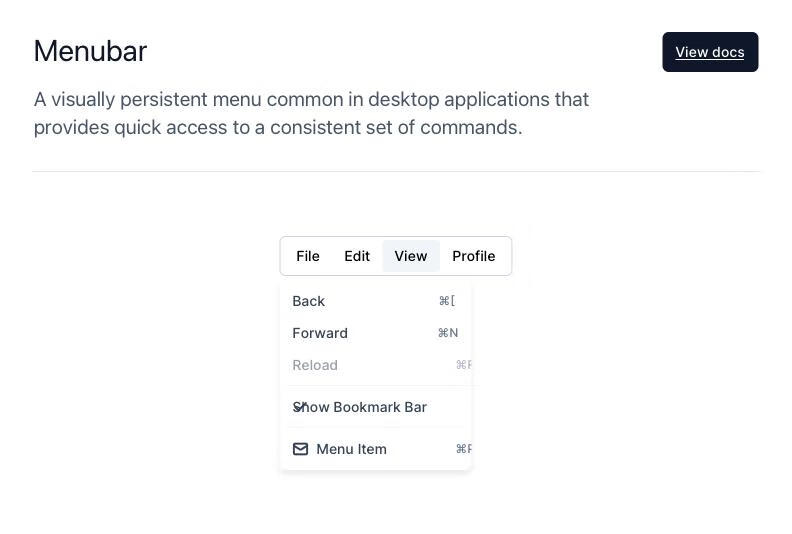
Task: Open the Edit menu in the menubar
Action: (x=357, y=256)
